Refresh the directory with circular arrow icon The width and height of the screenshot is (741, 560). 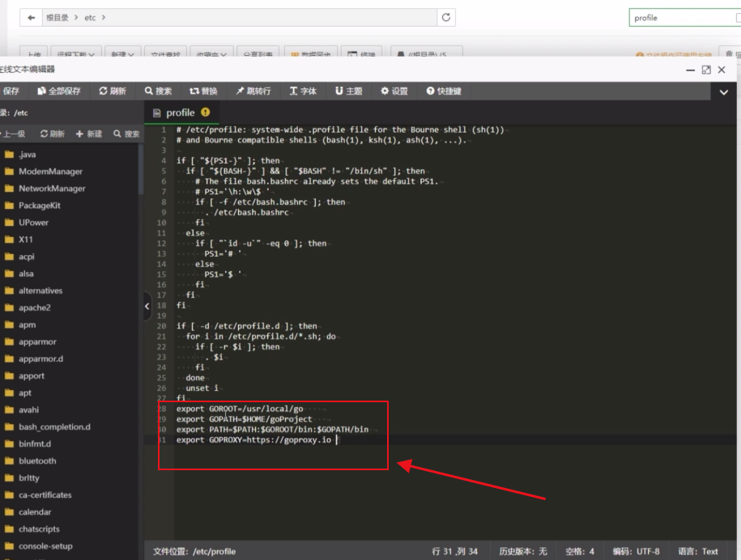point(445,18)
